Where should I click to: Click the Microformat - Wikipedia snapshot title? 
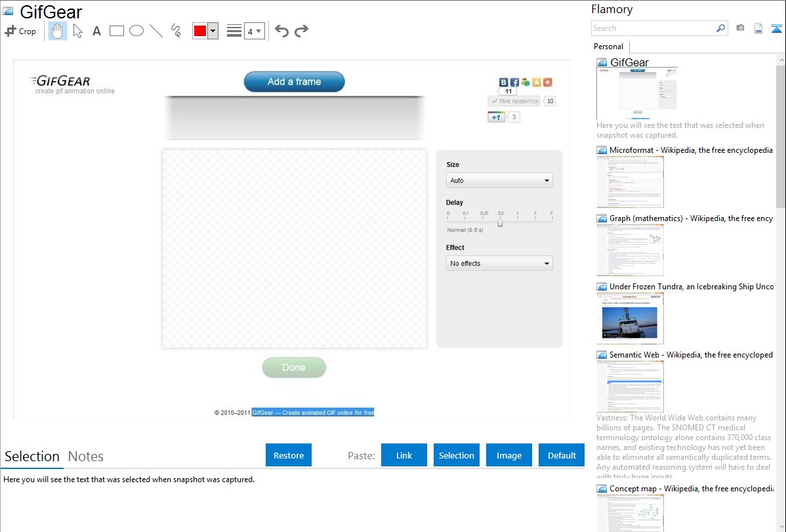coord(692,150)
